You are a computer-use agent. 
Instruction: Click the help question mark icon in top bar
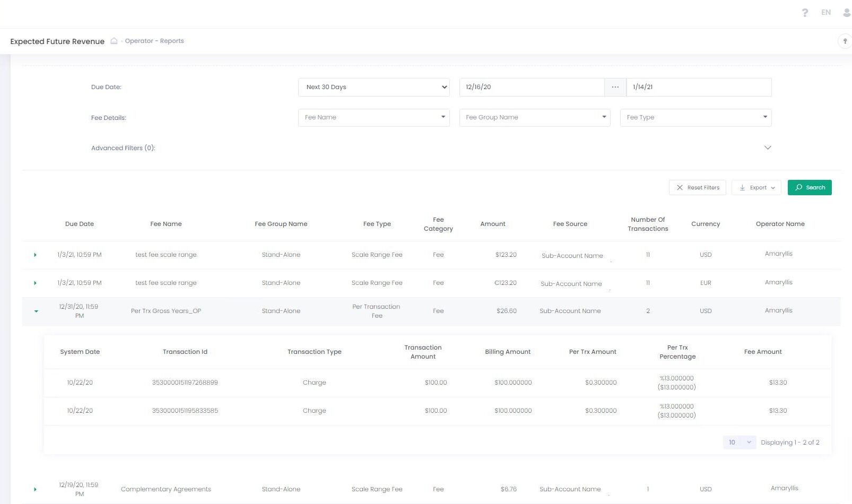(x=805, y=13)
